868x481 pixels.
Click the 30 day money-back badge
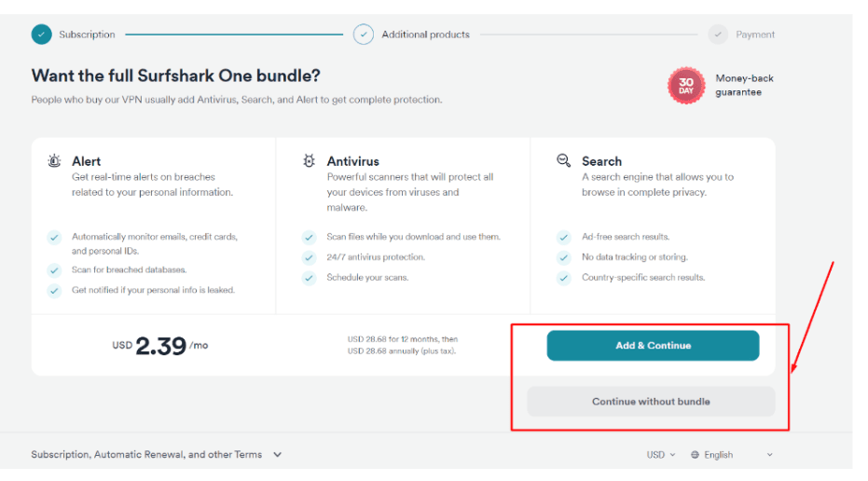[686, 86]
